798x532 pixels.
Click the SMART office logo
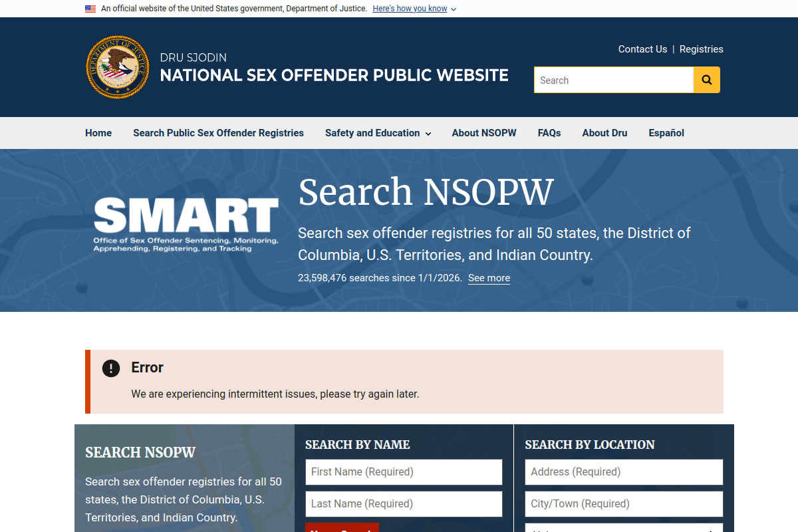click(186, 225)
